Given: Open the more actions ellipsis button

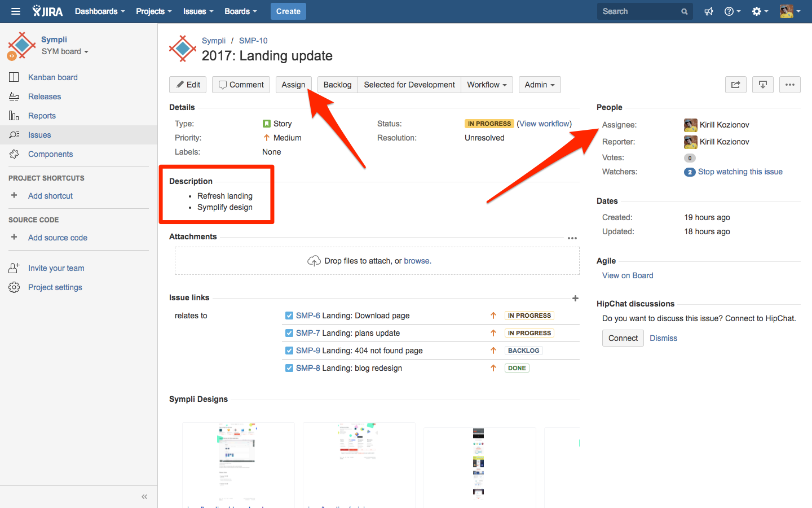Looking at the screenshot, I should tap(790, 85).
